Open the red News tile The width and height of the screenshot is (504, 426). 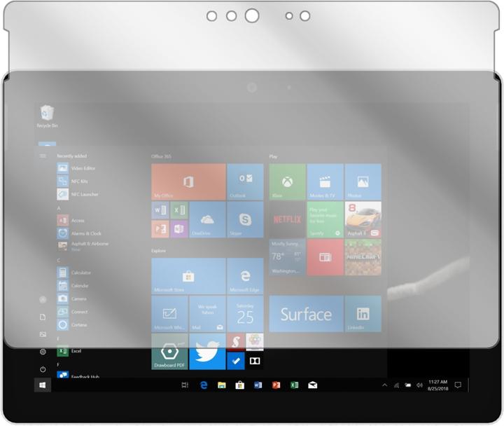[x=325, y=257]
